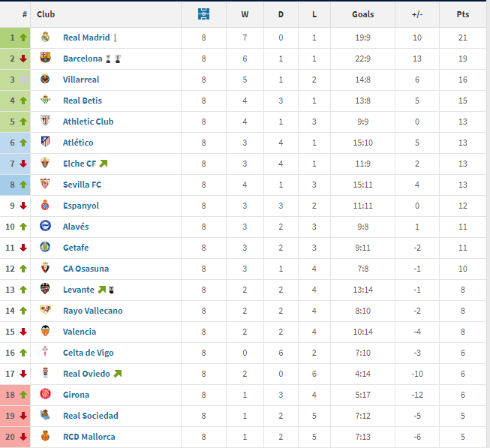The width and height of the screenshot is (490, 448).
Task: Click the Barcelona club crest icon
Action: [x=45, y=59]
